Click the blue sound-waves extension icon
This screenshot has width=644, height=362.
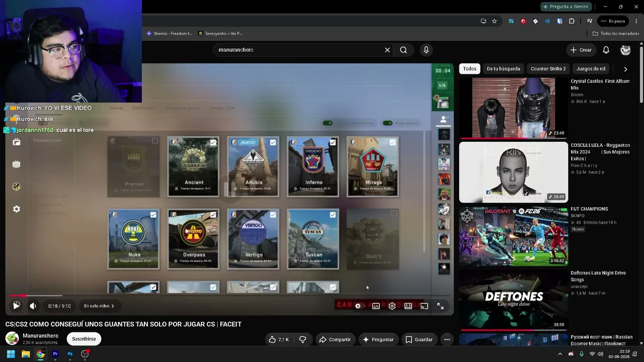[x=547, y=21]
